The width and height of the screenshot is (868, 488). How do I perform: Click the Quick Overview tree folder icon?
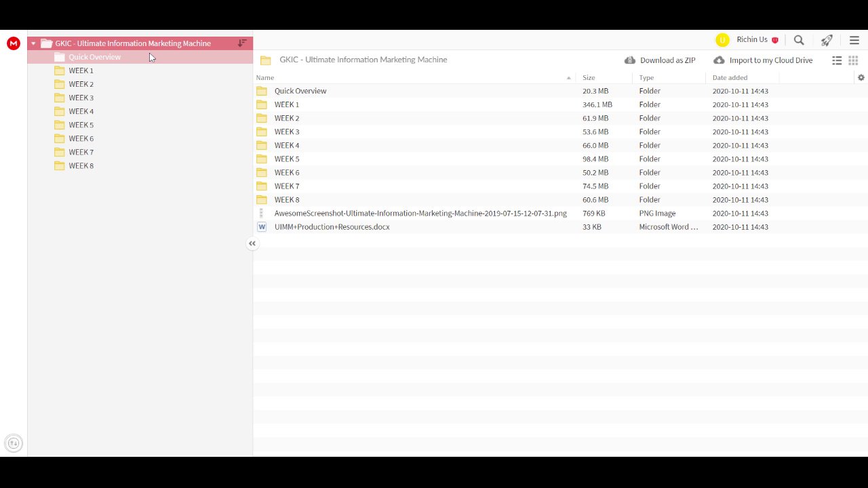(x=60, y=57)
